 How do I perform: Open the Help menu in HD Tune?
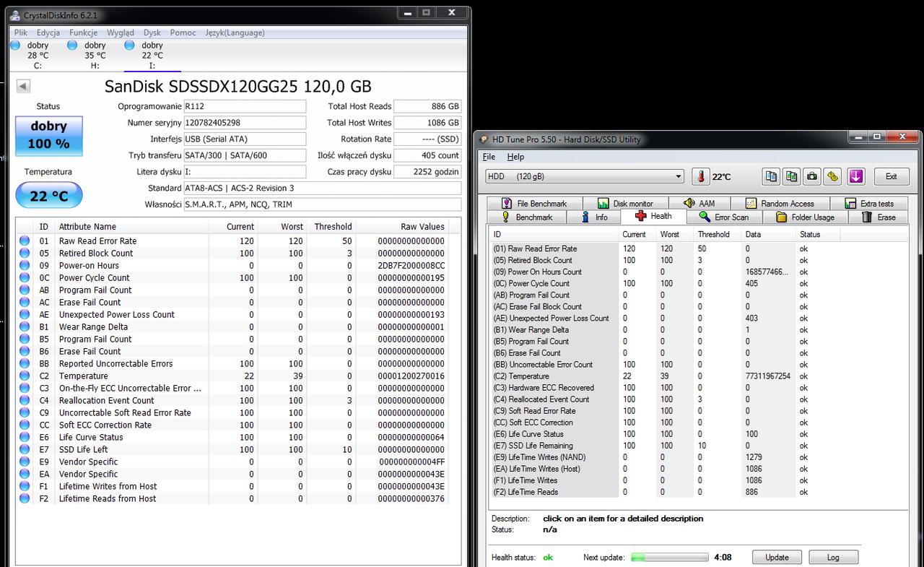(x=515, y=157)
